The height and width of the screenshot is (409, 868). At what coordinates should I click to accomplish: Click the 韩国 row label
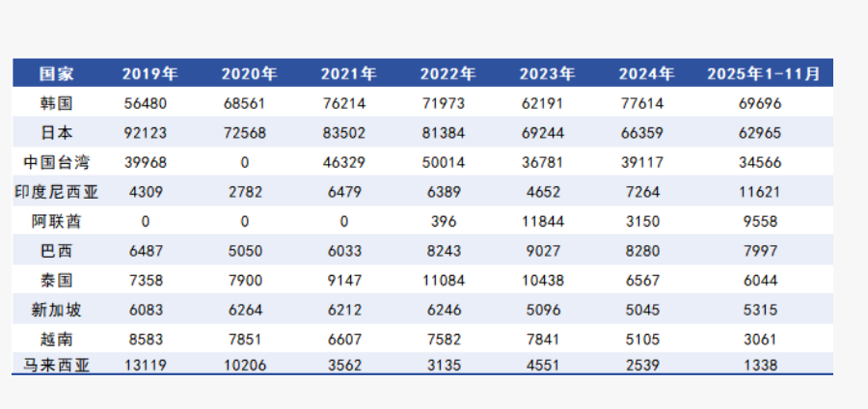pos(56,103)
